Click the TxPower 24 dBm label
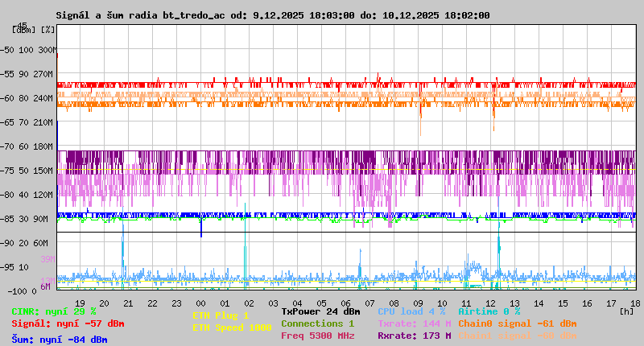Viewport: 644px width, 346px height. (320, 311)
